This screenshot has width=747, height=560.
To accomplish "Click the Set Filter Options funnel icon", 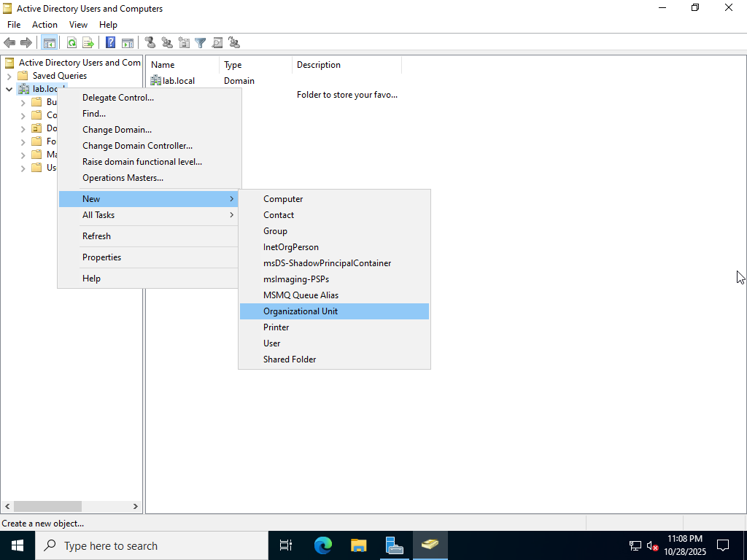I will 200,42.
